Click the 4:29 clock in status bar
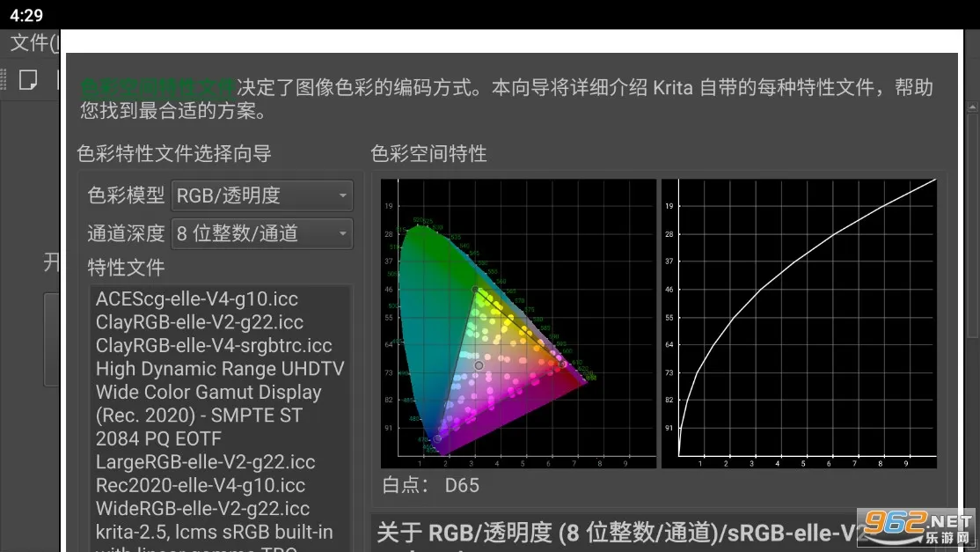The height and width of the screenshot is (552, 980). click(x=26, y=15)
